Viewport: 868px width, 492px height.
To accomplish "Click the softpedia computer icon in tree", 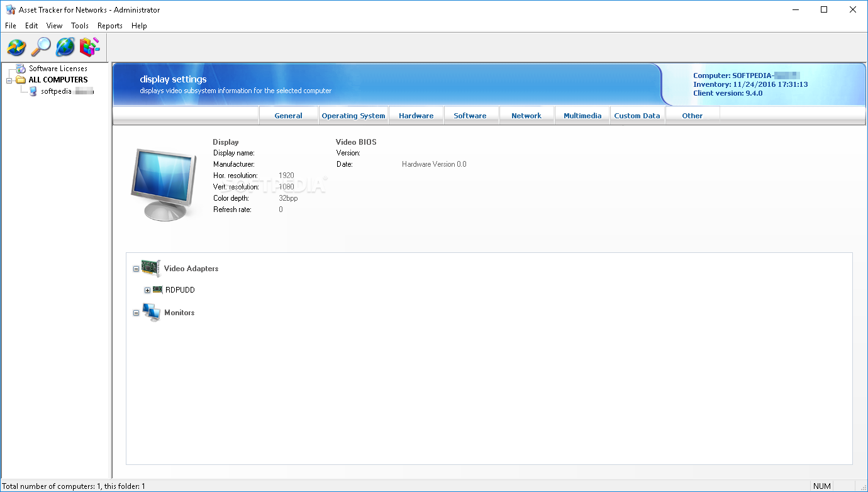I will [x=33, y=91].
